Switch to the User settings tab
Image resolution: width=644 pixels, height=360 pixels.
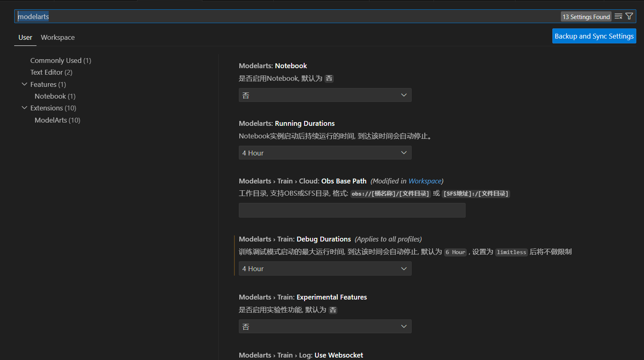click(25, 37)
